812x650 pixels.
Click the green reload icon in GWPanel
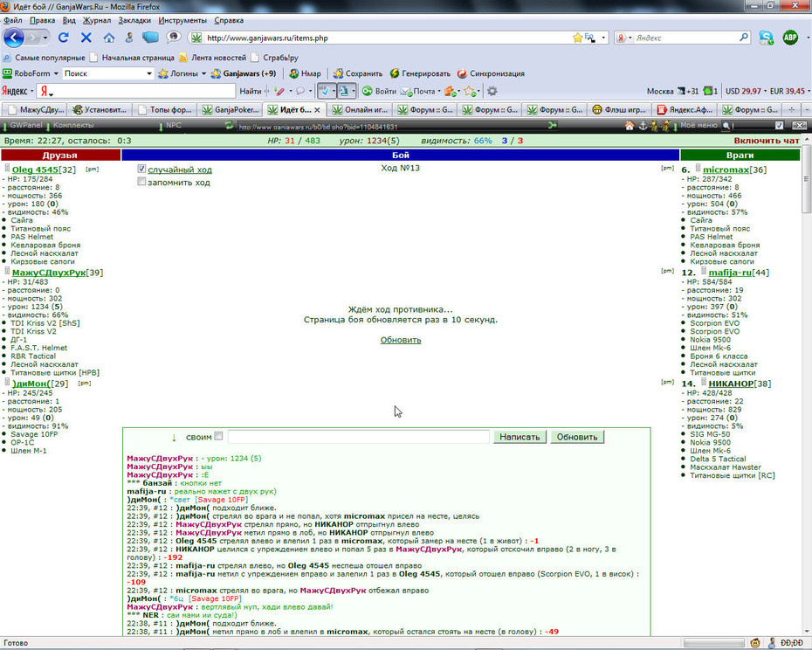[x=229, y=126]
